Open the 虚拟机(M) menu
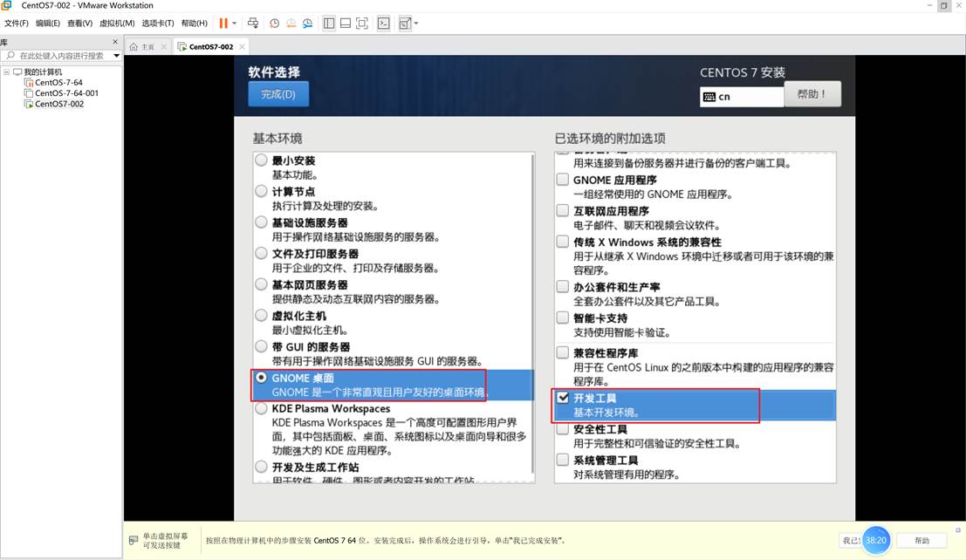This screenshot has height=560, width=966. coord(117,24)
